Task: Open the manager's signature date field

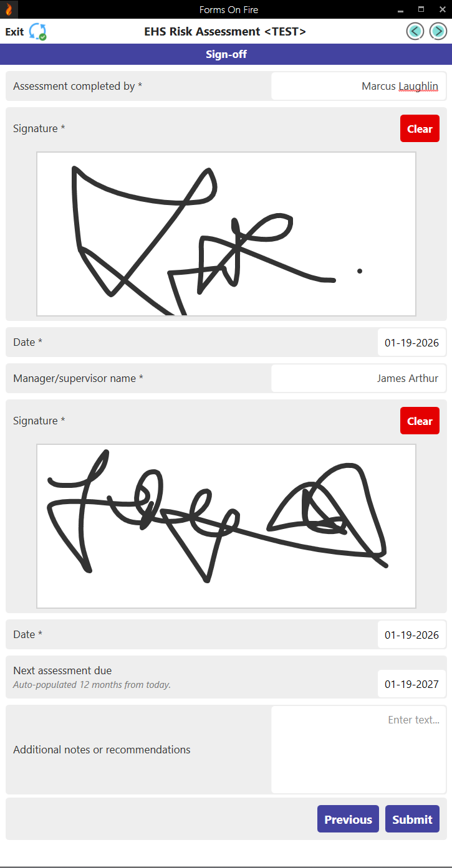Action: (411, 634)
